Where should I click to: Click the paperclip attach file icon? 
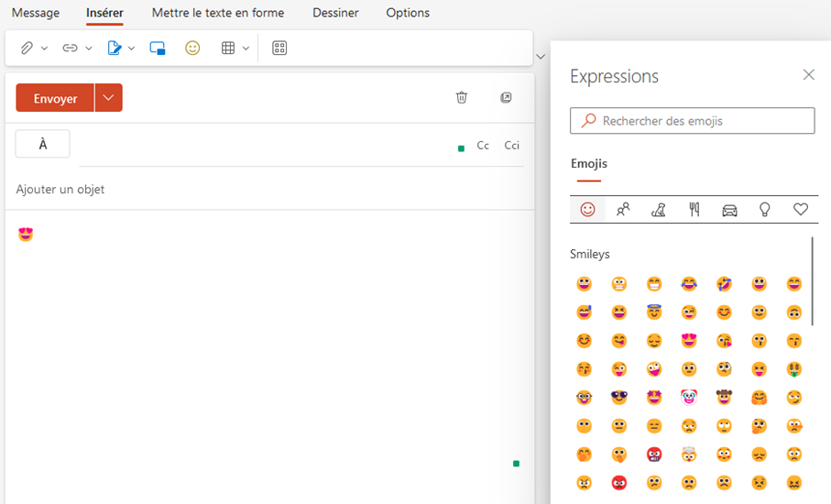[27, 49]
